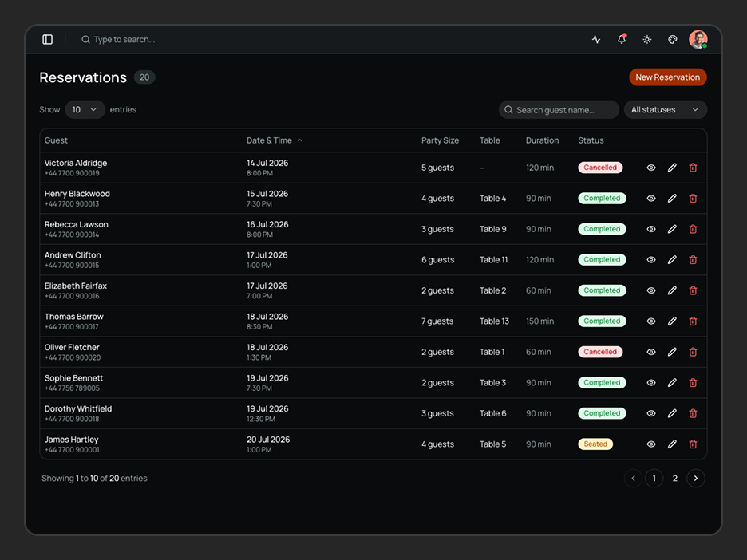The width and height of the screenshot is (747, 560).
Task: Click the reservations count badge 20
Action: click(144, 77)
